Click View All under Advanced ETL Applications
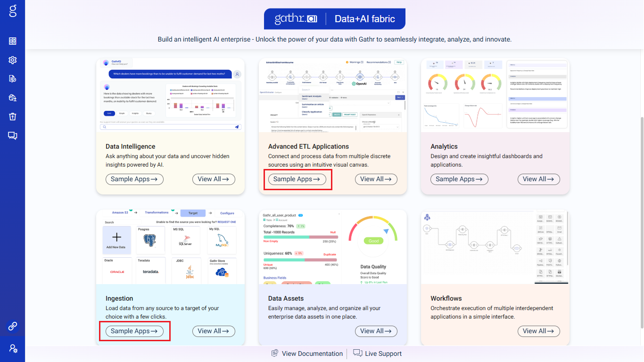644x362 pixels. tap(376, 179)
